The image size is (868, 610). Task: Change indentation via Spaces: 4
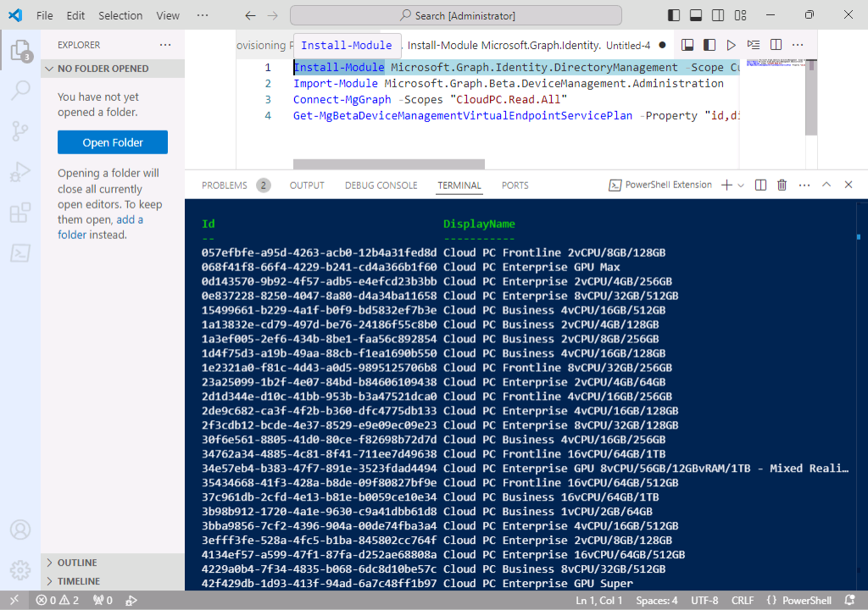pos(657,600)
